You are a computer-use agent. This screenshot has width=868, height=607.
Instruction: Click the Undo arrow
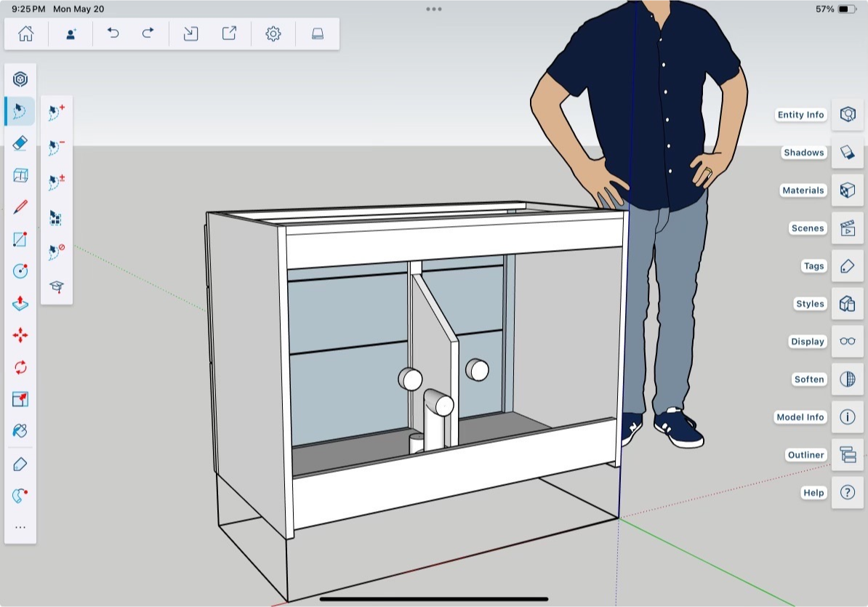click(113, 33)
